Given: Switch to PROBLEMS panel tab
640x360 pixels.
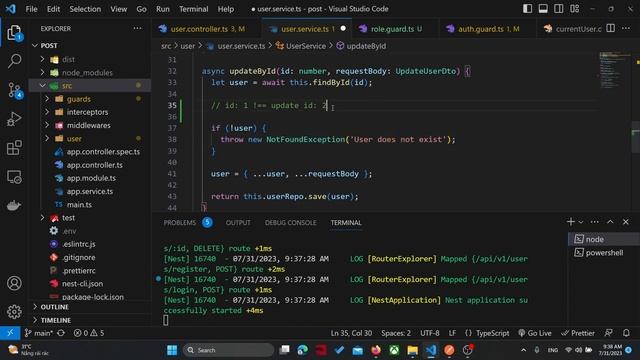Looking at the screenshot, I should [180, 222].
